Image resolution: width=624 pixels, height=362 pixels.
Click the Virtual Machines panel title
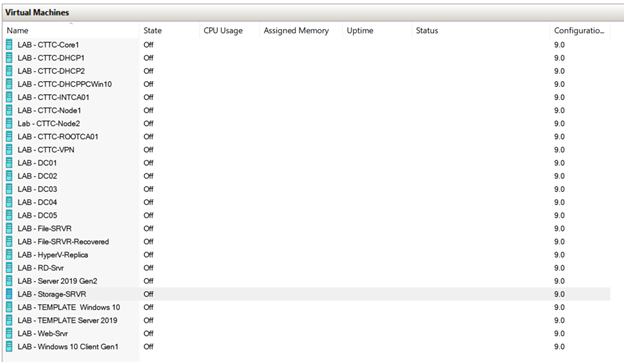tap(37, 12)
